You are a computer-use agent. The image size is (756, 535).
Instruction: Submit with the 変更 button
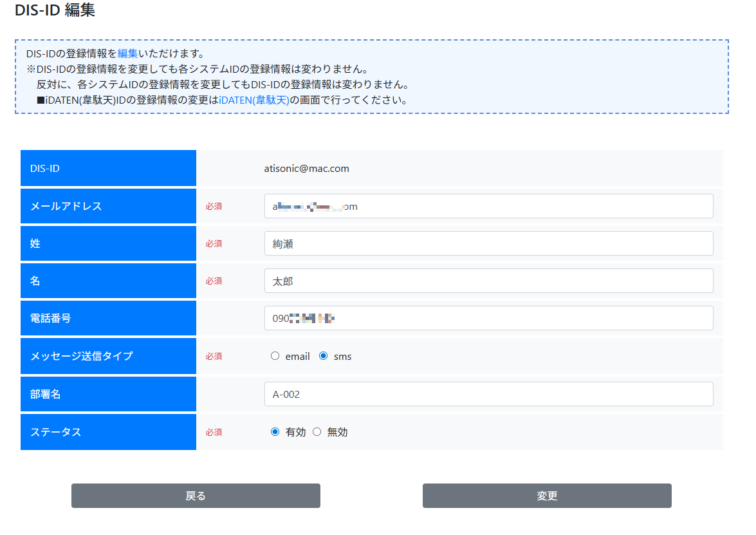coord(547,496)
